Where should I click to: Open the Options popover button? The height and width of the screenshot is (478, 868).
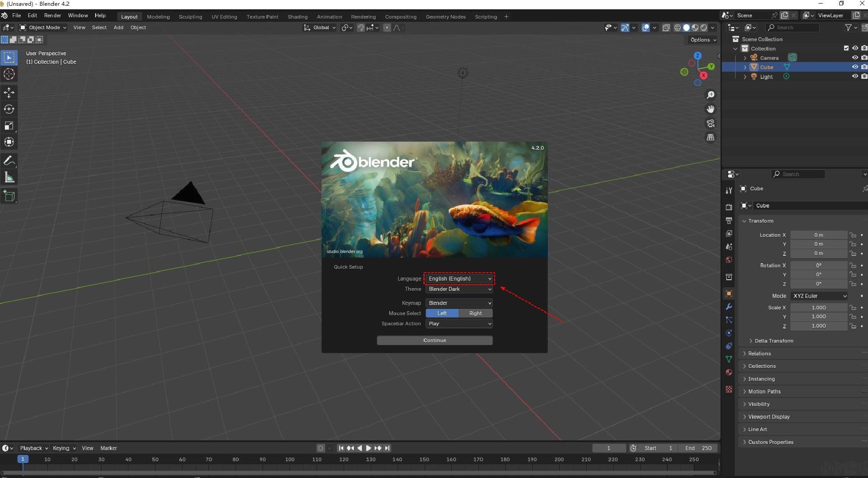pyautogui.click(x=703, y=40)
